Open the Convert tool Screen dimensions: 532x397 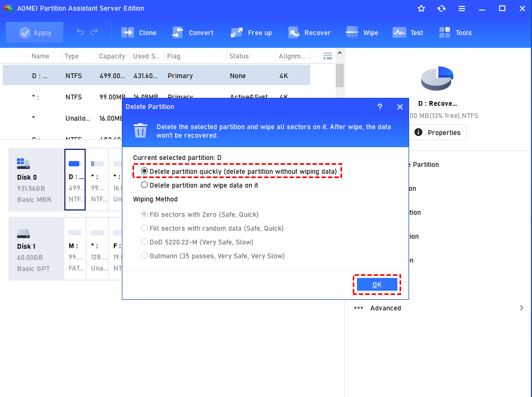tap(193, 32)
